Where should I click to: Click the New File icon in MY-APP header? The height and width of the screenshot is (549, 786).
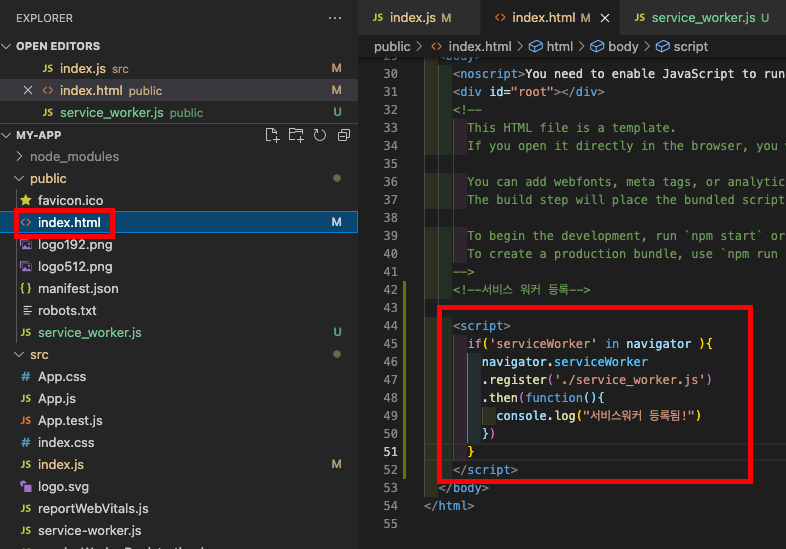[272, 135]
